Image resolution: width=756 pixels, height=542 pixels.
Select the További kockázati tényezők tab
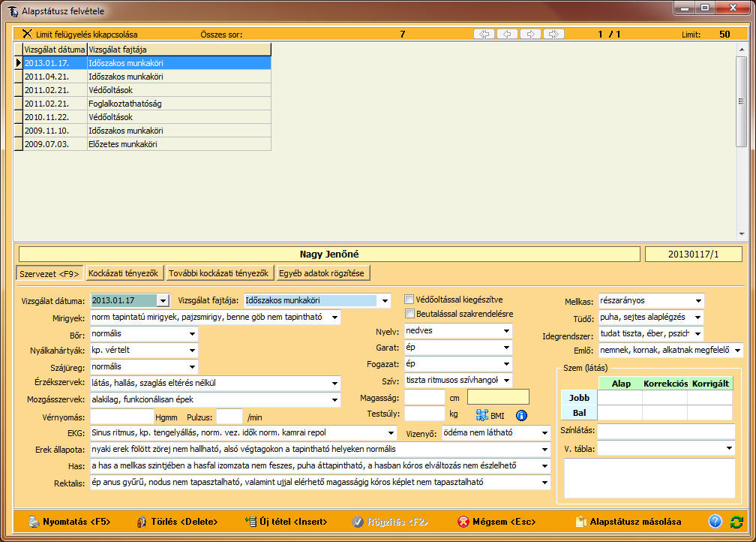click(x=219, y=273)
